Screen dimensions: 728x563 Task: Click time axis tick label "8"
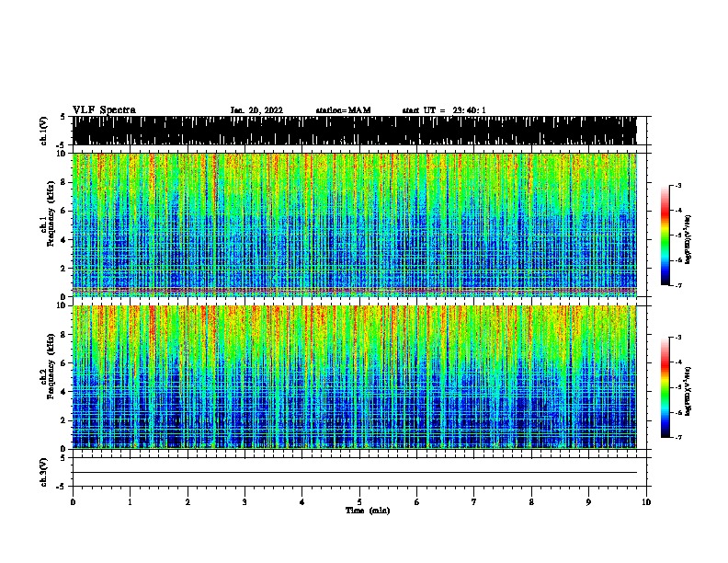[531, 502]
